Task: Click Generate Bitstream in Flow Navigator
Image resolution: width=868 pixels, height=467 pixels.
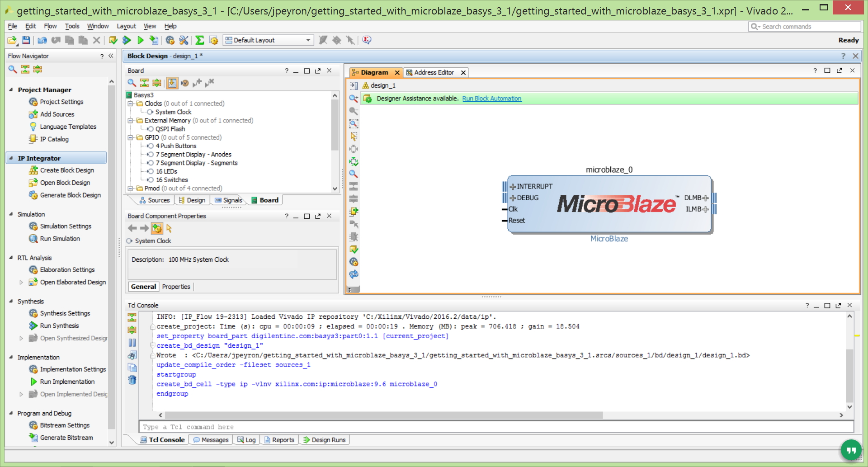Action: pyautogui.click(x=66, y=438)
